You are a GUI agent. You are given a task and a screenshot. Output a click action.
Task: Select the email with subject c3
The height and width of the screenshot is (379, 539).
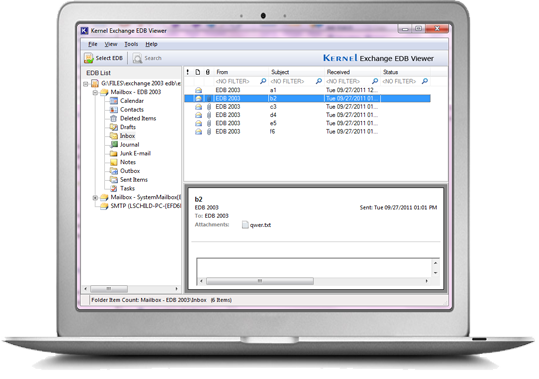click(x=307, y=107)
